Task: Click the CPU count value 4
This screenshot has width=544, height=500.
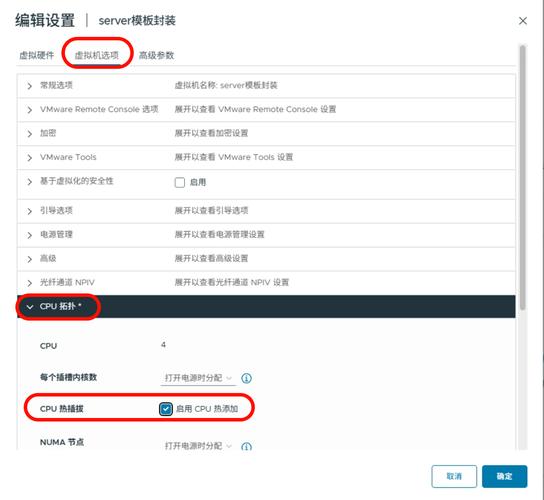Action: click(163, 345)
